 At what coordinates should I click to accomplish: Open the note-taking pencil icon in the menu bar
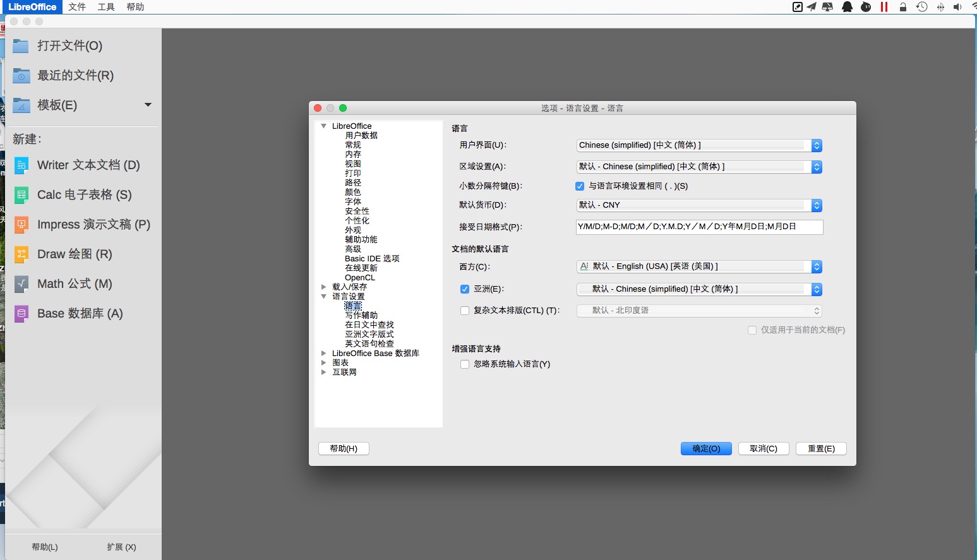click(x=798, y=7)
